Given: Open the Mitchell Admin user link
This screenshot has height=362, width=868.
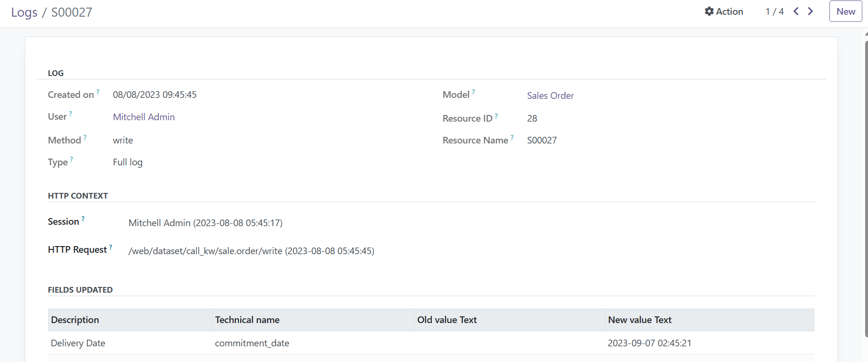Looking at the screenshot, I should [x=144, y=117].
